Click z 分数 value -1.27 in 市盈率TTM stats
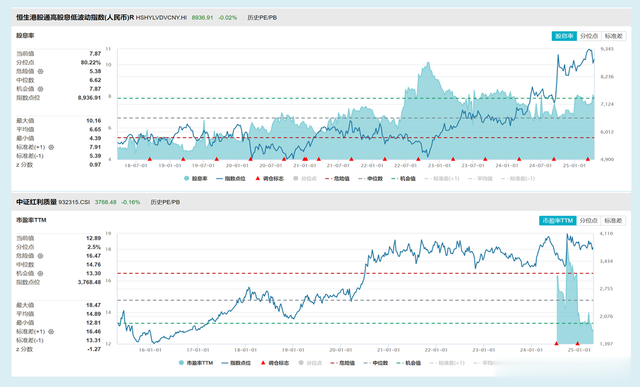Screen dimensions: 640x387 point(94,349)
